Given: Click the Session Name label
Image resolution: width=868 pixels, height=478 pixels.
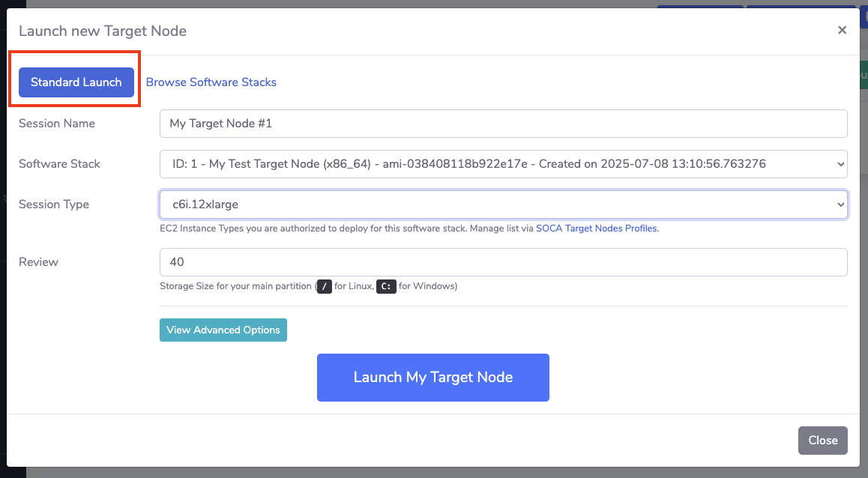Looking at the screenshot, I should pyautogui.click(x=57, y=124).
